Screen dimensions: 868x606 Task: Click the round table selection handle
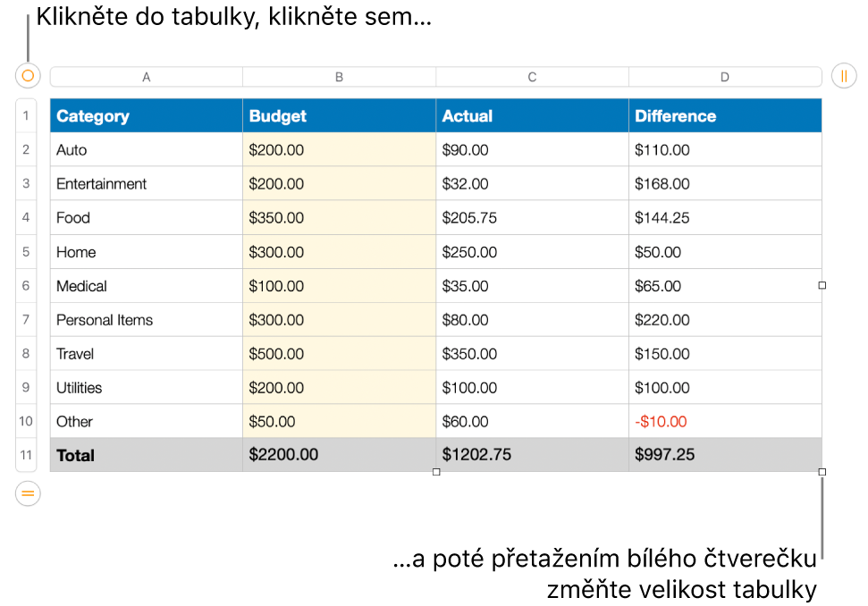tap(27, 76)
